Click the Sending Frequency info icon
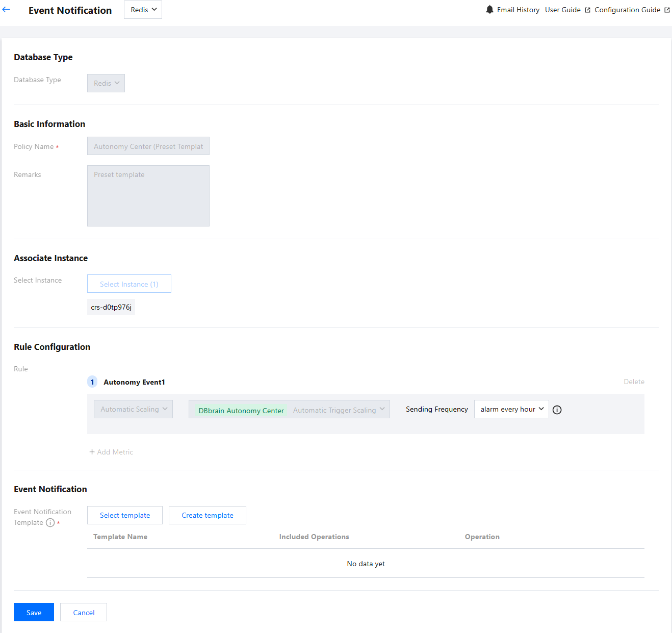The height and width of the screenshot is (633, 672). pyautogui.click(x=557, y=410)
